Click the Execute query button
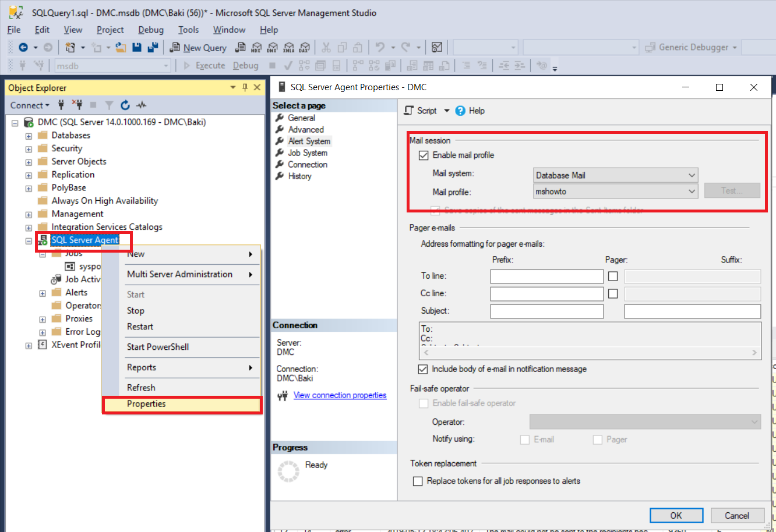Screen dimensions: 776x532 pos(204,66)
